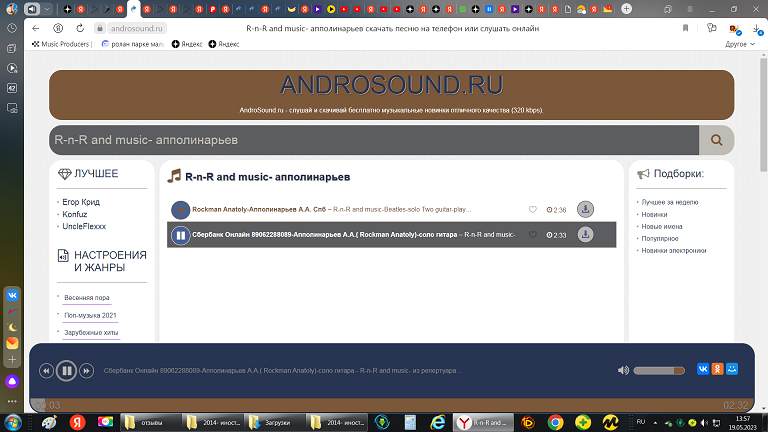Image resolution: width=768 pixels, height=432 pixels.
Task: Click page vertical scrollbar
Action: 763,115
